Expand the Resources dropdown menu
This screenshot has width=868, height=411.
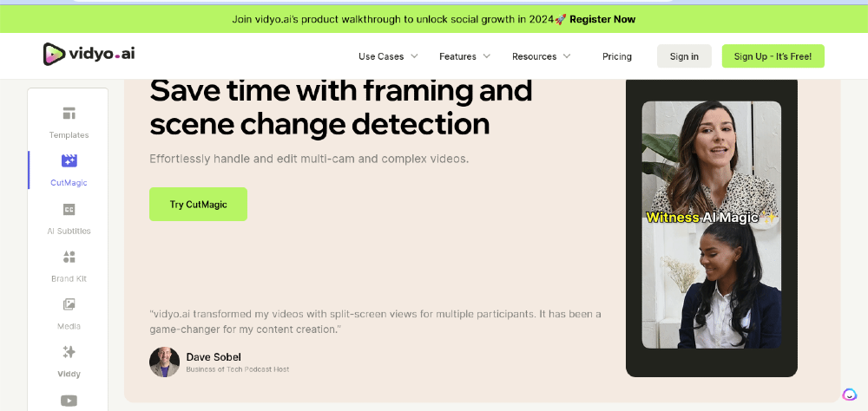(541, 56)
